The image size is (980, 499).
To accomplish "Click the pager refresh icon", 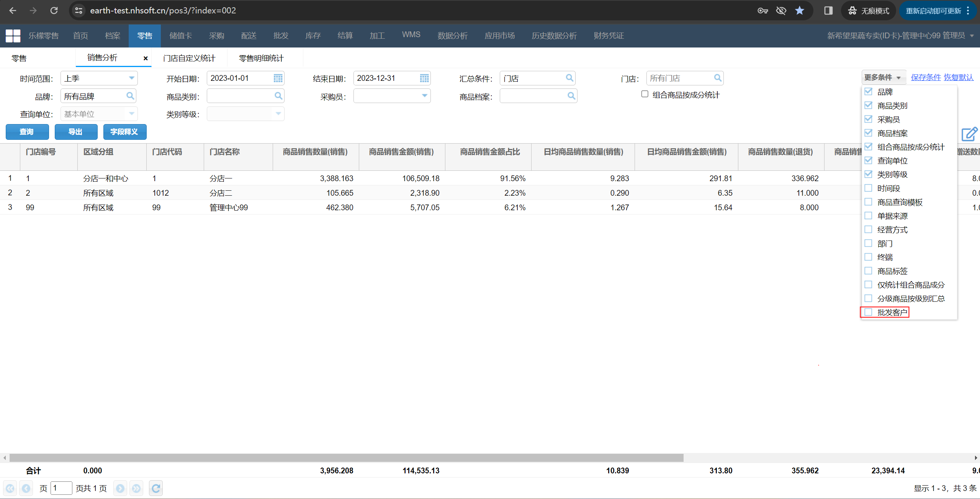I will (x=156, y=488).
